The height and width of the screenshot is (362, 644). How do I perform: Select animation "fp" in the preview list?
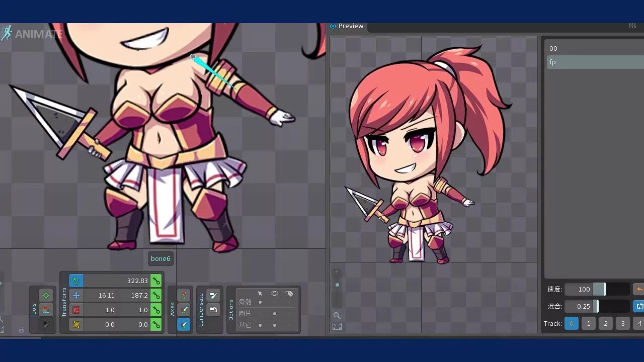[595, 62]
